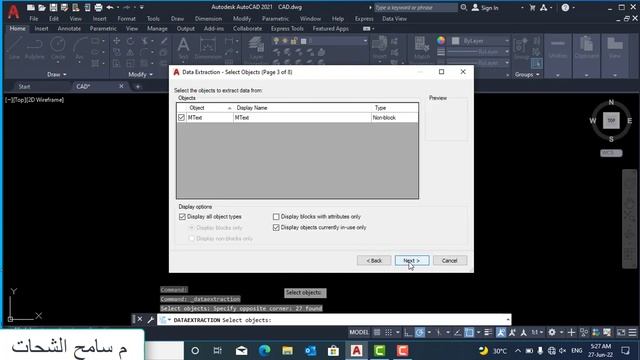Select the Text tool in ribbon
The height and width of the screenshot is (360, 640).
point(183,48)
